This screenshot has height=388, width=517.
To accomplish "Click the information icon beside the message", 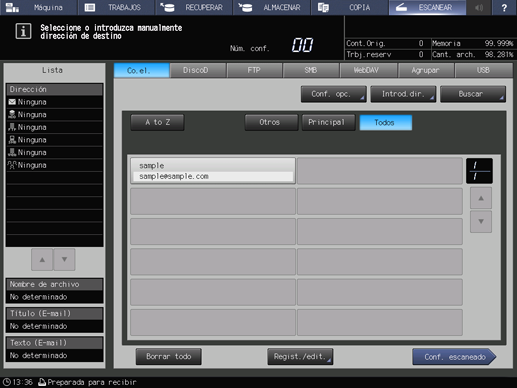I will click(x=23, y=31).
